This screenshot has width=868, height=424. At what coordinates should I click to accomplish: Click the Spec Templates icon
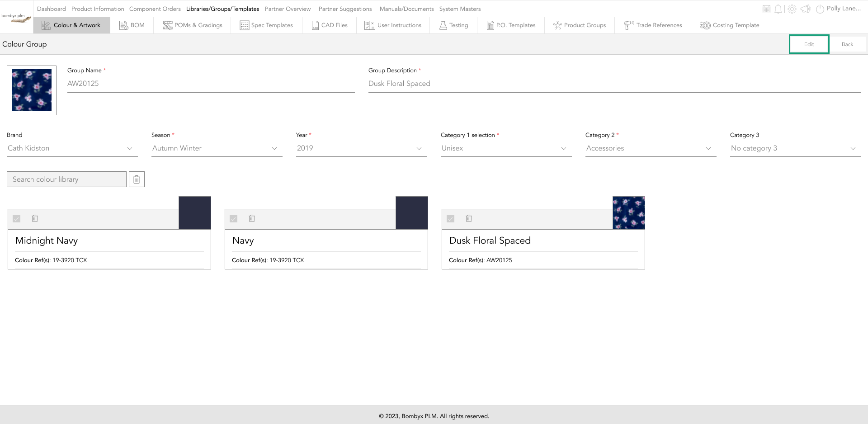[244, 25]
